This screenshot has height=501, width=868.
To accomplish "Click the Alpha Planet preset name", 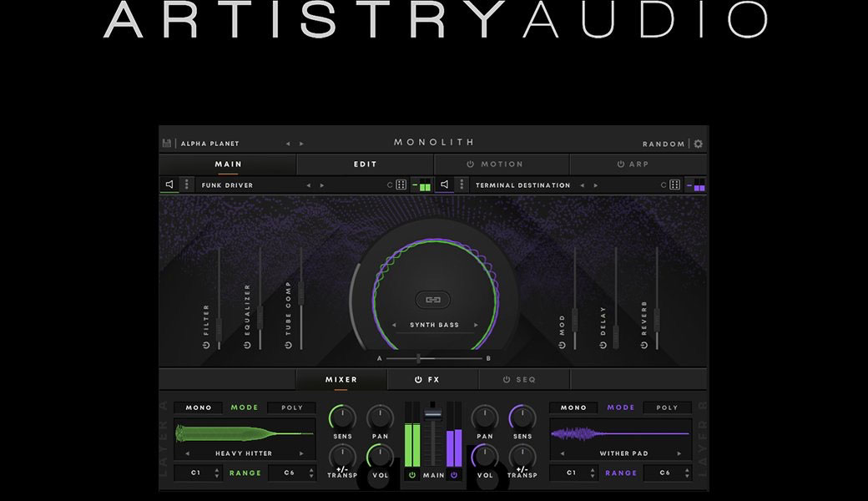I will pos(209,144).
